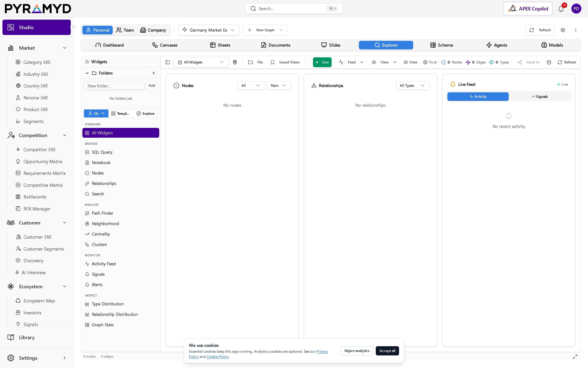The height and width of the screenshot is (368, 588).
Task: Open the PD user avatar menu
Action: click(576, 9)
